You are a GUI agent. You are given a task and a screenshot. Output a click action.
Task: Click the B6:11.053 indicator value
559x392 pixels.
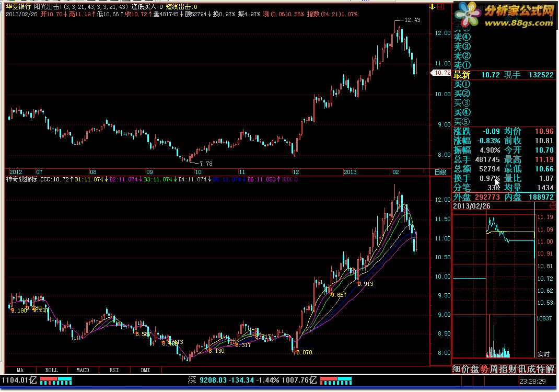click(x=261, y=179)
